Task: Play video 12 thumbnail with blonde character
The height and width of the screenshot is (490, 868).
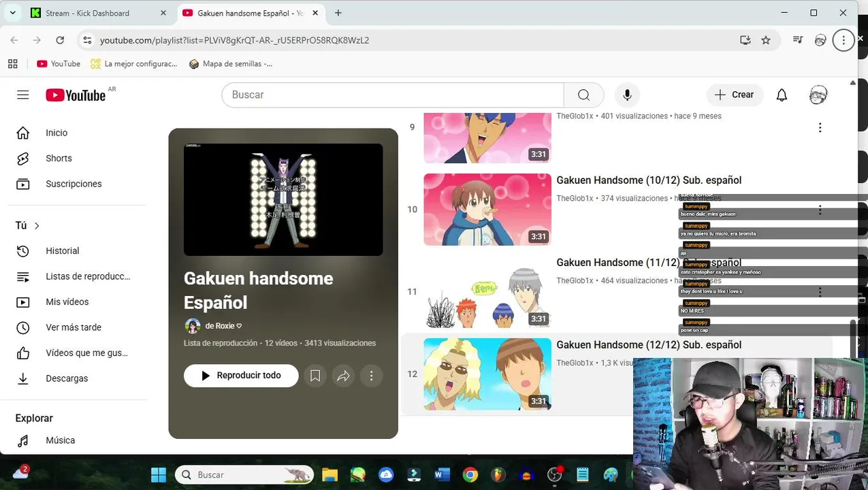Action: [487, 374]
